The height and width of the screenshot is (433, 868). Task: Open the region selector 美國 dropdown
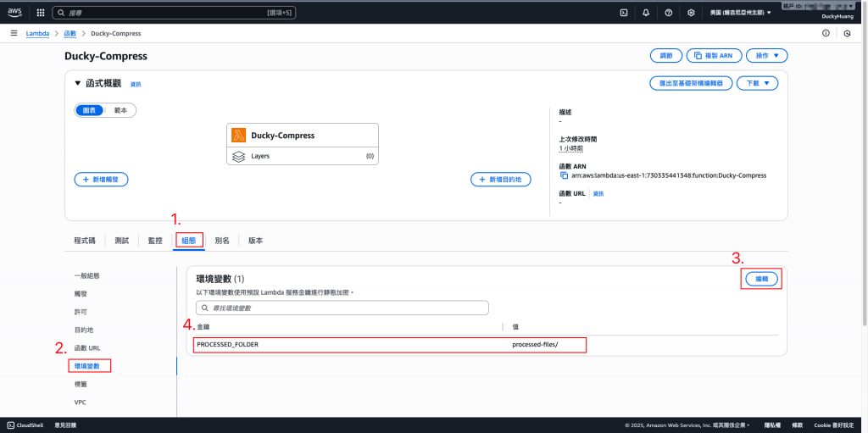[x=741, y=12]
